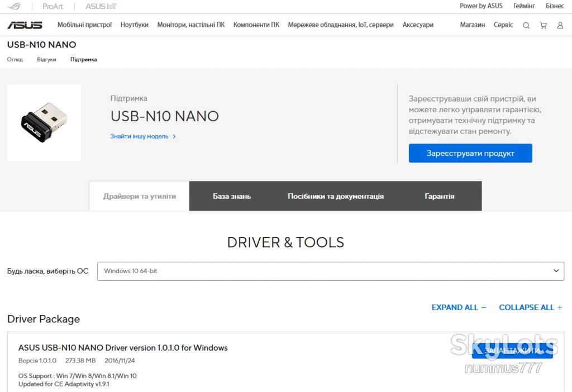The image size is (572, 392).
Task: Select Драйвери та утиліти tab
Action: coord(139,196)
